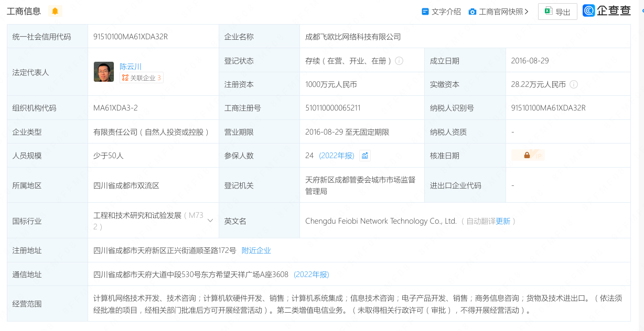
Task: Click the 统一社会信用代码 value 91510100MA61XDA32R
Action: click(131, 37)
